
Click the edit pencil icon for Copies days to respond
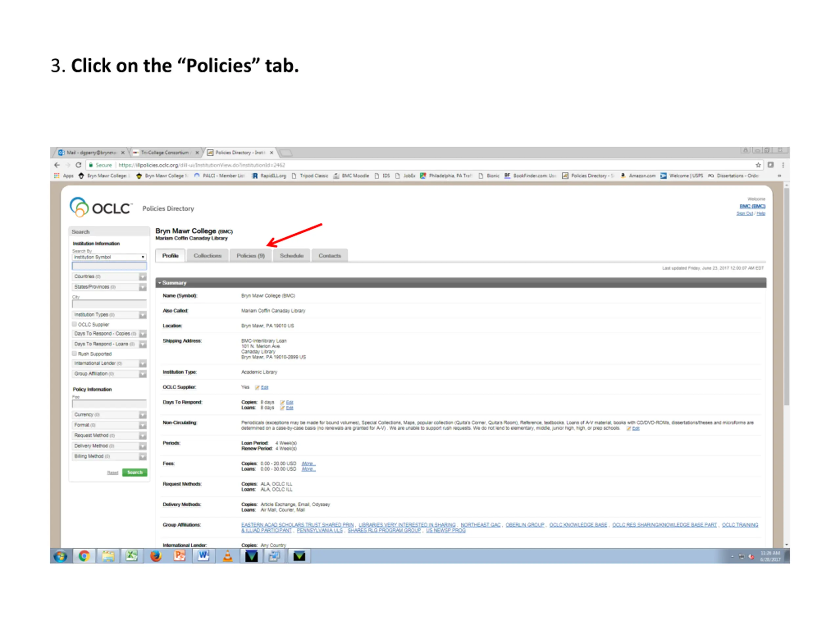coord(282,403)
